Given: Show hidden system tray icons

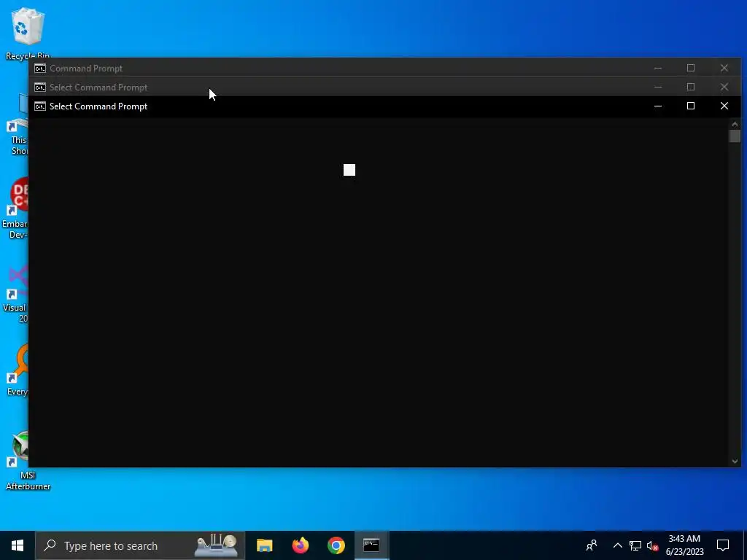Looking at the screenshot, I should pos(617,545).
